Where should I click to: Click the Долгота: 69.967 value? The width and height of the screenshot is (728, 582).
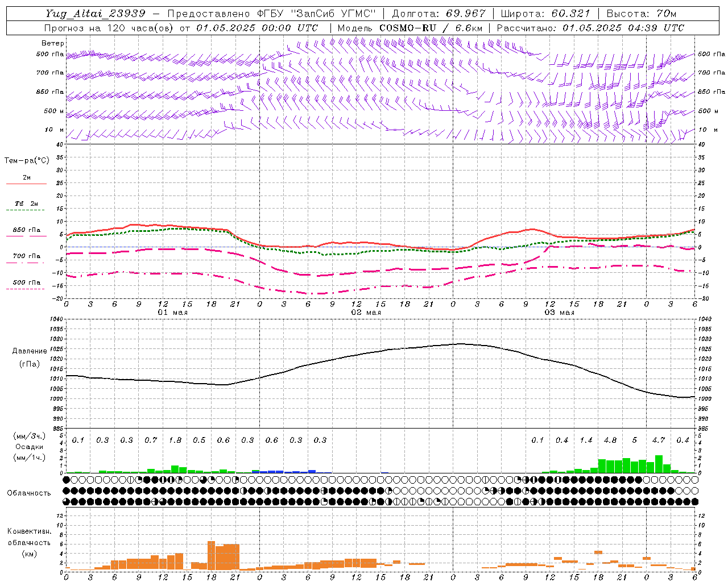439,14
